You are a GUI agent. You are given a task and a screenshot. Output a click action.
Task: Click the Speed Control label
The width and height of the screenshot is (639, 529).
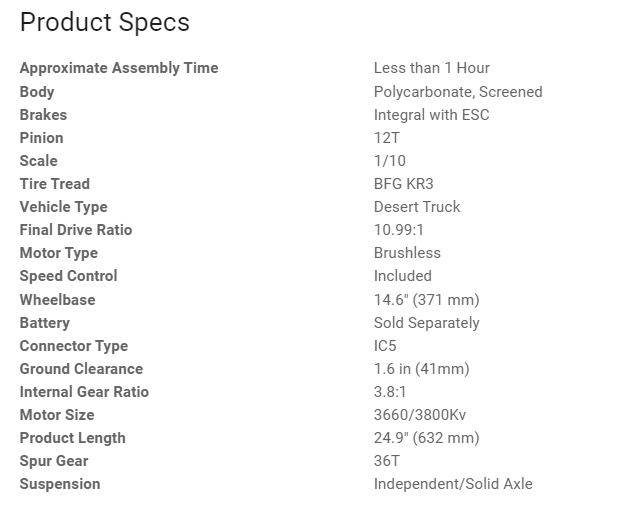[68, 276]
